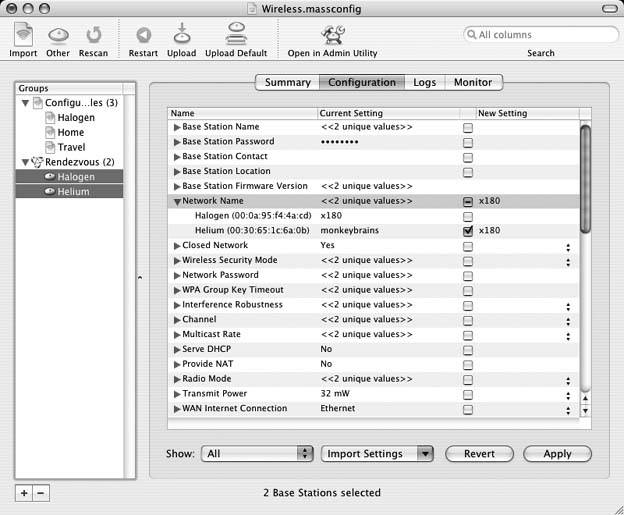Open in Admin Utility icon
Viewport: 624px width, 515px height.
point(332,35)
